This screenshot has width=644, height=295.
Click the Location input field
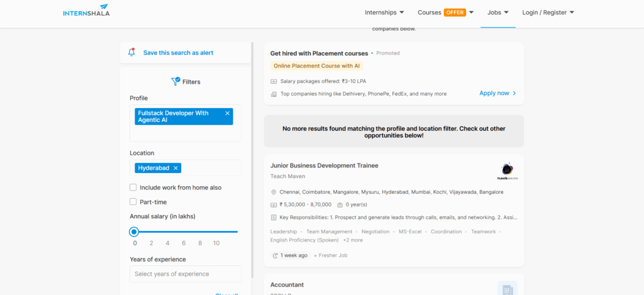[x=211, y=168]
